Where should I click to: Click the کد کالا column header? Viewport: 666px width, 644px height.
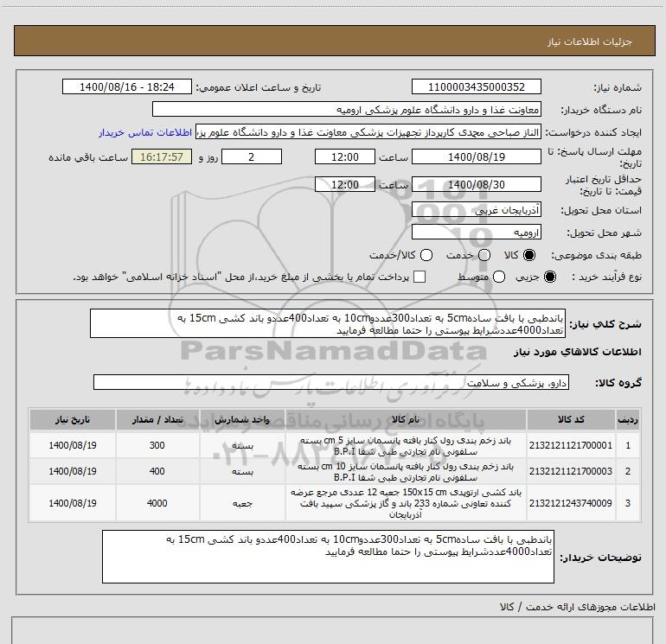[571, 419]
